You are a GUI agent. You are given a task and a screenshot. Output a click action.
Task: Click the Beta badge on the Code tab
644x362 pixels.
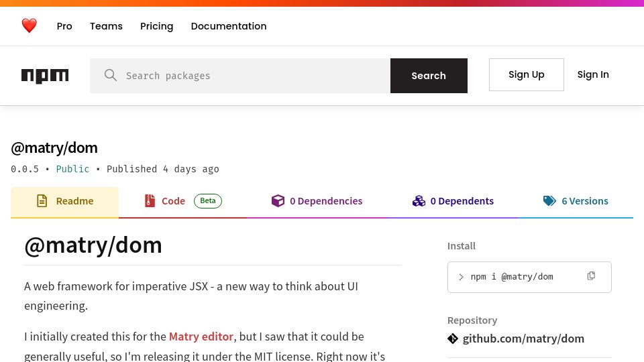208,200
